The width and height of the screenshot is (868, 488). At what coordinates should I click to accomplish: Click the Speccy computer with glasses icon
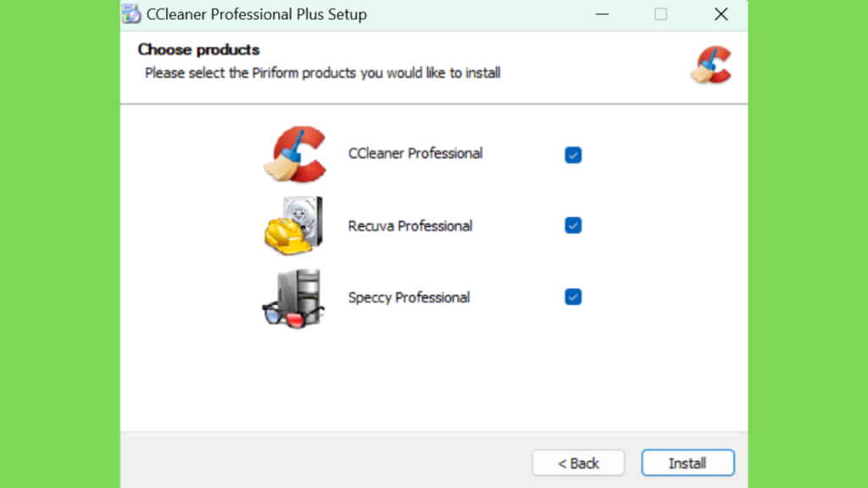[x=293, y=298]
